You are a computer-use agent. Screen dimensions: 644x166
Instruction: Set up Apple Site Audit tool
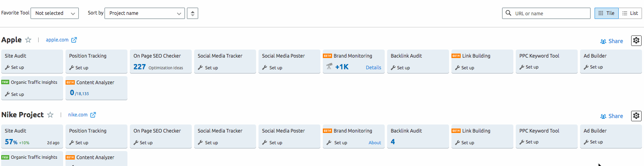(x=14, y=67)
